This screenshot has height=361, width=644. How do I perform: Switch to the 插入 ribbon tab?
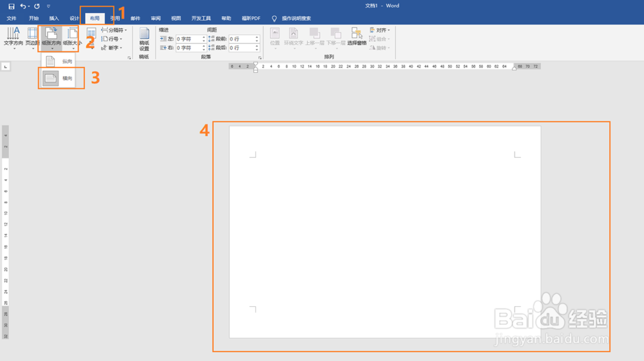pos(54,19)
